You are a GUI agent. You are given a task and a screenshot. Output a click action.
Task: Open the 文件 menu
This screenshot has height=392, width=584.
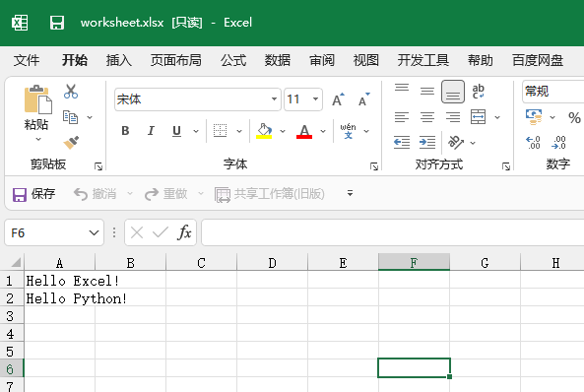pyautogui.click(x=27, y=60)
